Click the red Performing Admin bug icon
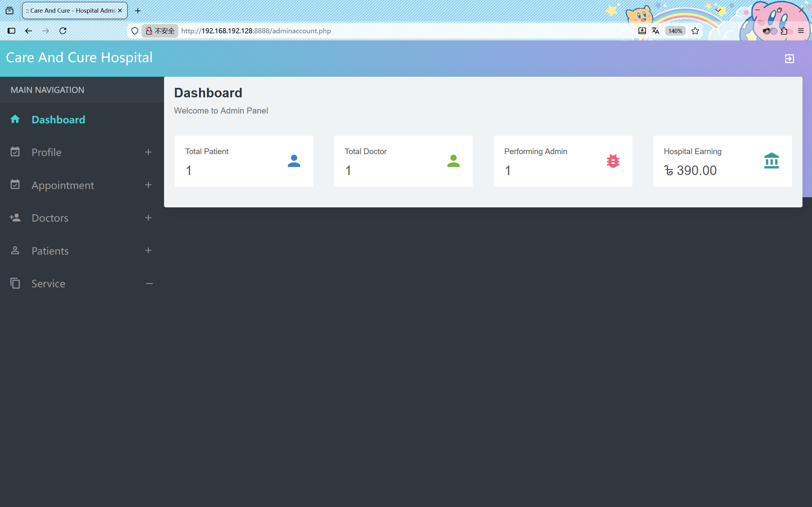 [x=613, y=161]
